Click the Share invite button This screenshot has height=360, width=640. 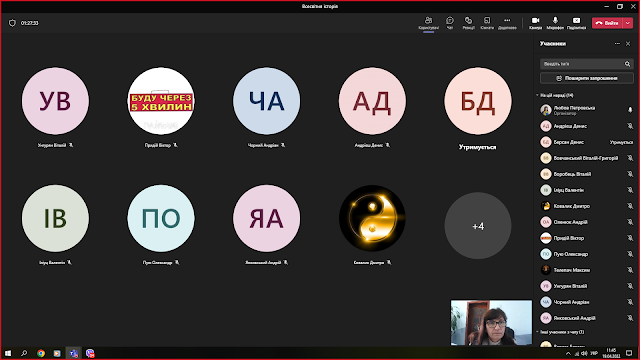click(x=587, y=78)
